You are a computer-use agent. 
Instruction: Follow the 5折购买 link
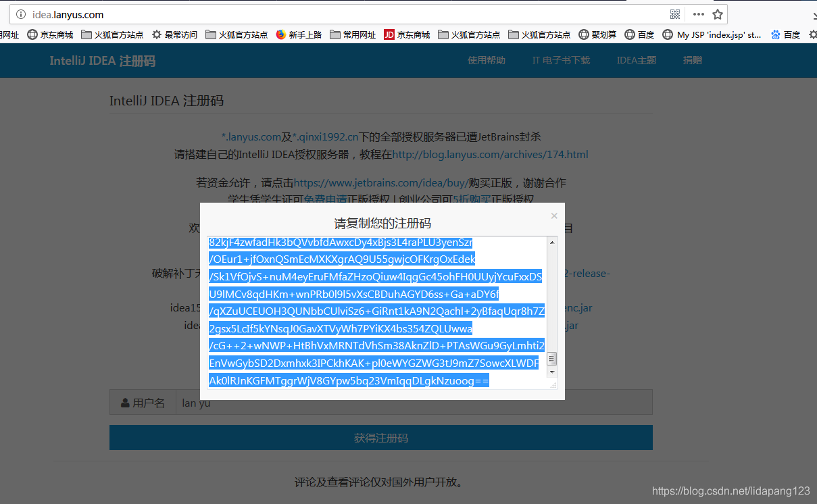pyautogui.click(x=472, y=199)
